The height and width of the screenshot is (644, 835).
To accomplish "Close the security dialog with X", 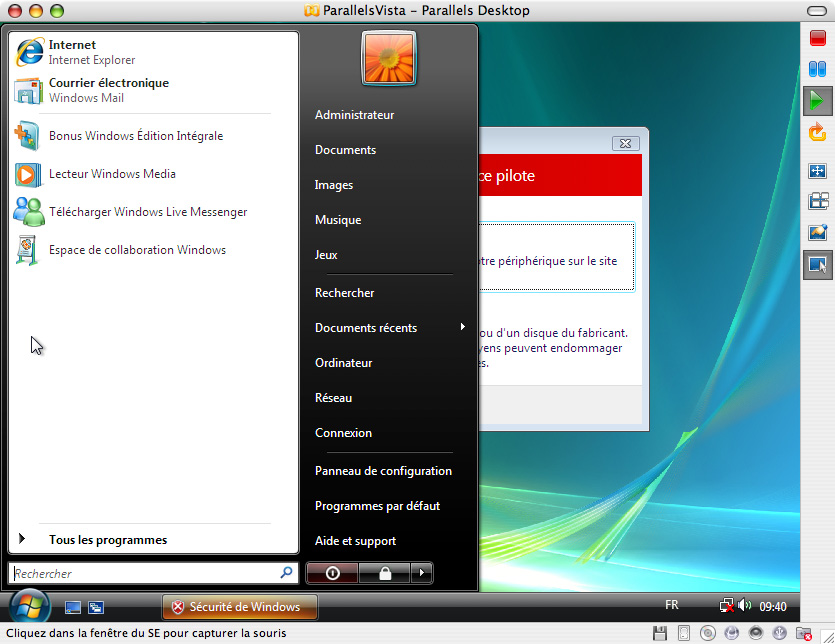I will pos(626,143).
